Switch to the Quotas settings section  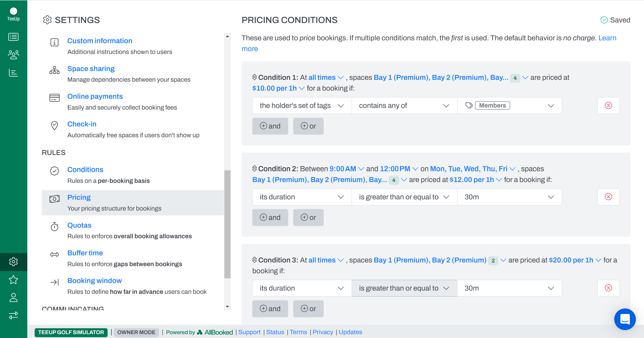(79, 225)
